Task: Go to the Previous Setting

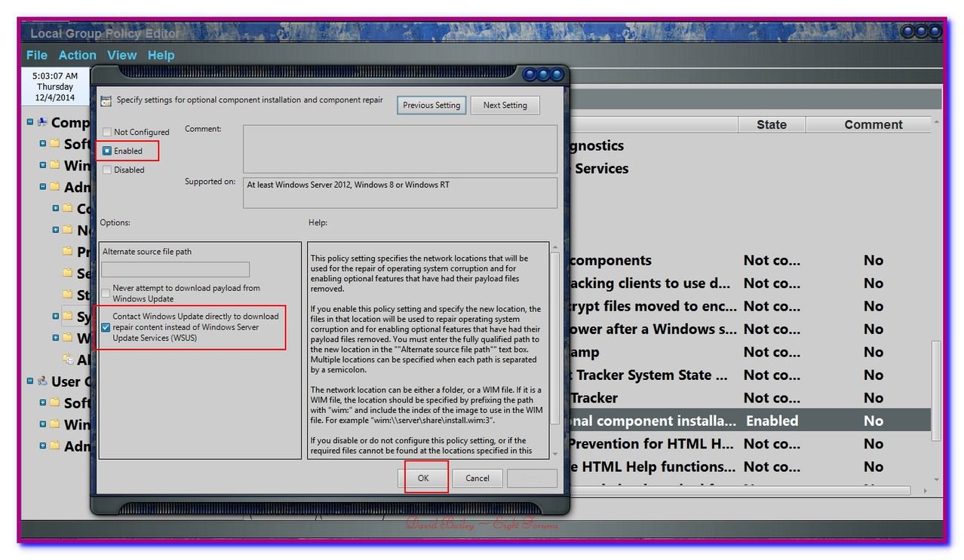Action: pos(431,105)
